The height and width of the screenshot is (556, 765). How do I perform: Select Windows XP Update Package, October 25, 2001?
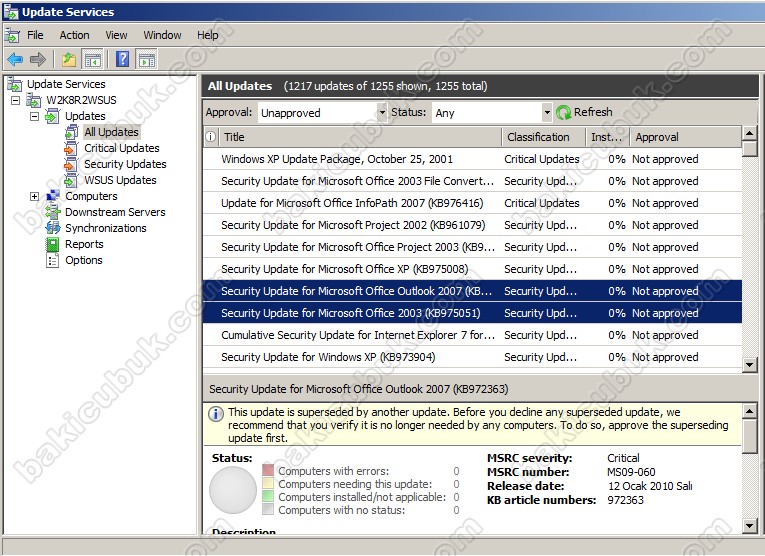coord(472,159)
